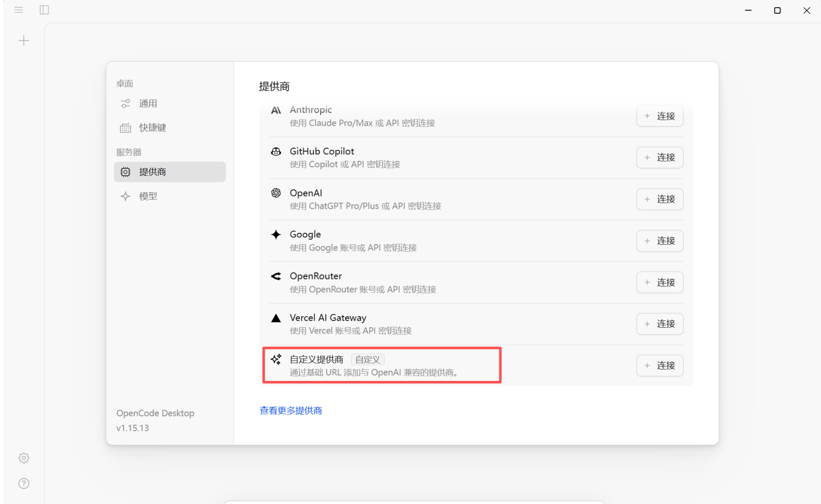Screen dimensions: 821x504
Task: Connect the OpenAI provider
Action: pyautogui.click(x=660, y=199)
